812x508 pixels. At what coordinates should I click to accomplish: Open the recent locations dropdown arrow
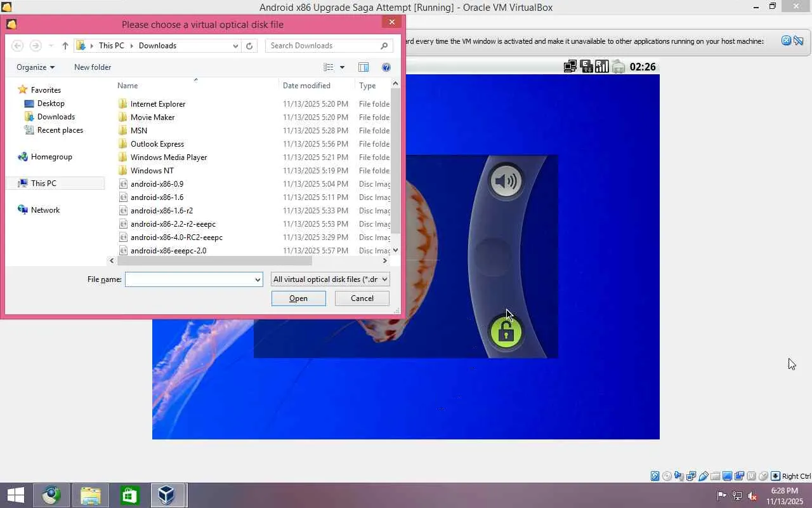click(51, 46)
